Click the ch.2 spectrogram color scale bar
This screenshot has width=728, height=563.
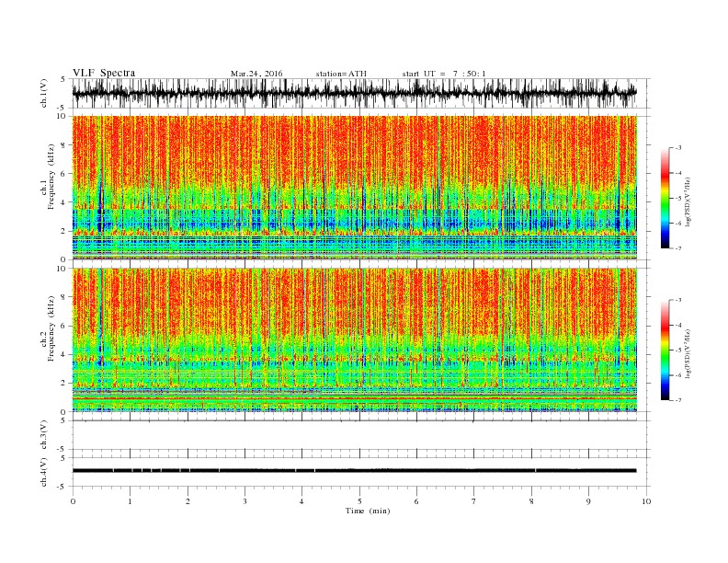(x=665, y=350)
